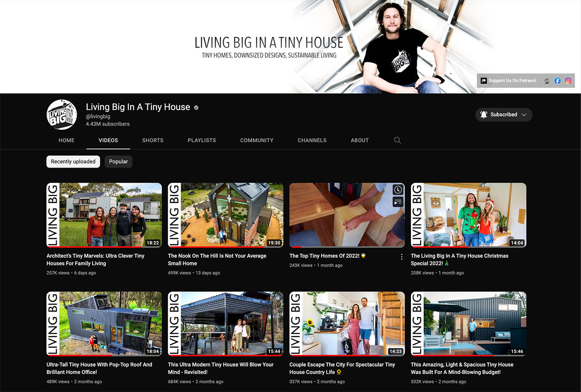Open three-dot menu for Top Tiny Homes Of 2022
581x392 pixels.
402,257
